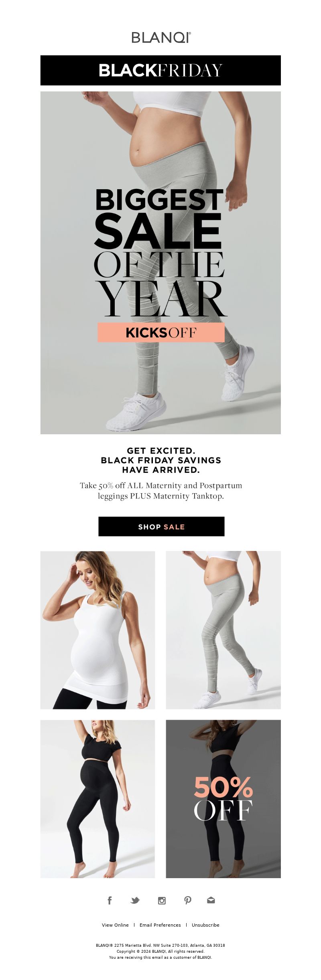
Task: Click the Get Excited headline text
Action: (x=161, y=460)
